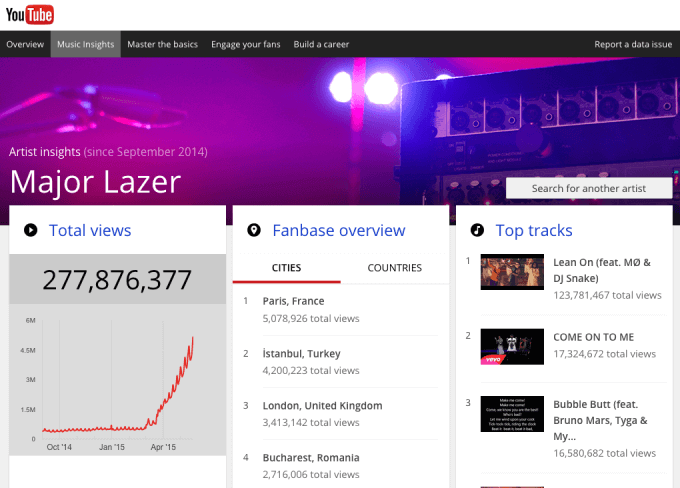
Task: Click the location pin icon by Fanbase overview
Action: pos(254,231)
